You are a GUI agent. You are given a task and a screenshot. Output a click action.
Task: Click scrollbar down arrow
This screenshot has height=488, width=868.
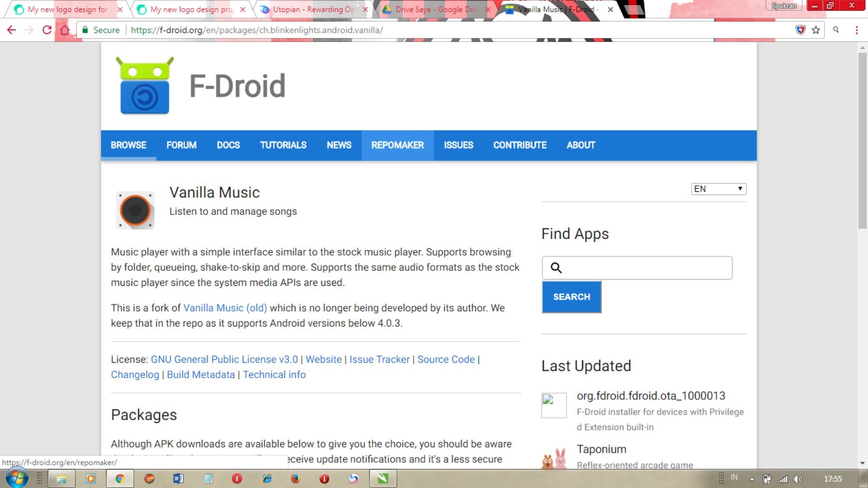[x=863, y=463]
